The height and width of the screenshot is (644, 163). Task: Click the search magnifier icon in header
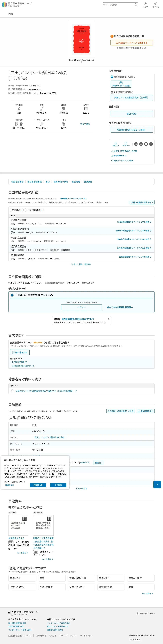point(135,4)
